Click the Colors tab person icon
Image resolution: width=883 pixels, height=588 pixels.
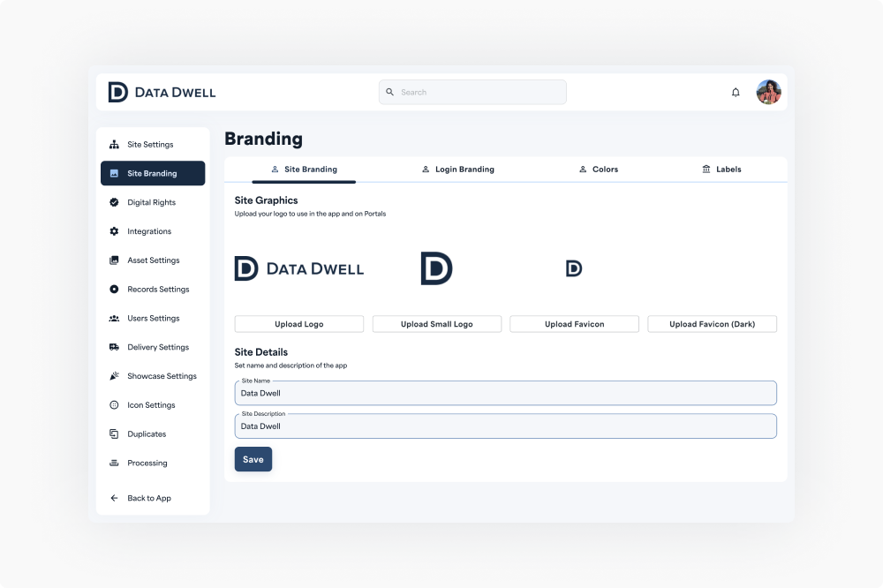pyautogui.click(x=583, y=169)
